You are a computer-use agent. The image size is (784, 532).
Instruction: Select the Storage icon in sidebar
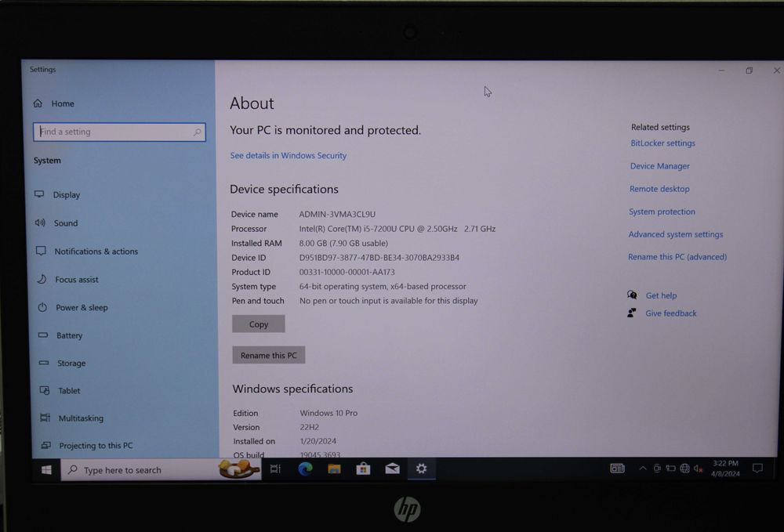coord(44,363)
